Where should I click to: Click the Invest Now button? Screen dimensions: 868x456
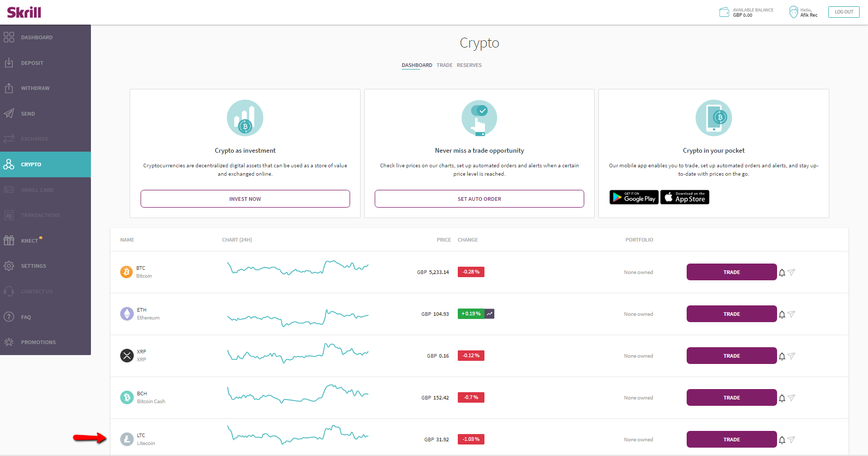pyautogui.click(x=245, y=199)
